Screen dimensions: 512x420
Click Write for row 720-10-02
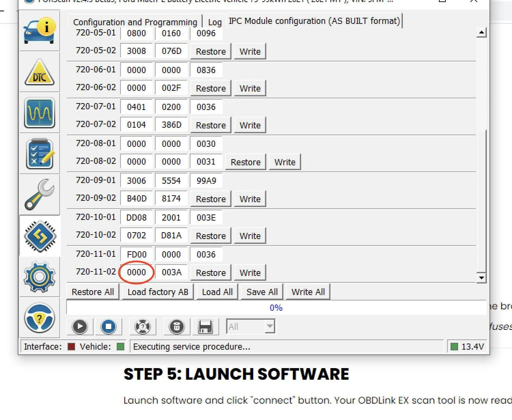click(x=250, y=236)
